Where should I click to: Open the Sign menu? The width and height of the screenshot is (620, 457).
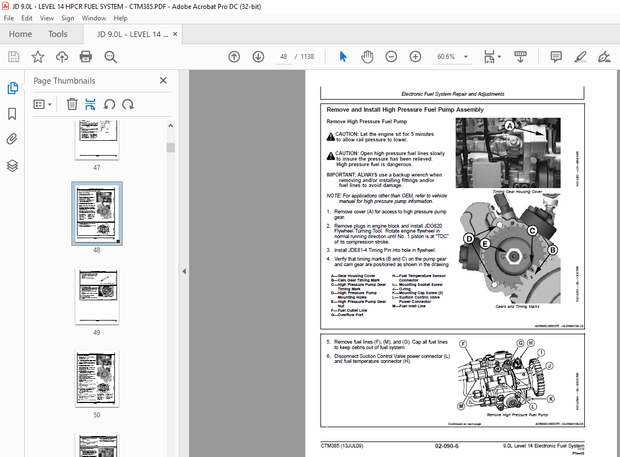click(68, 18)
